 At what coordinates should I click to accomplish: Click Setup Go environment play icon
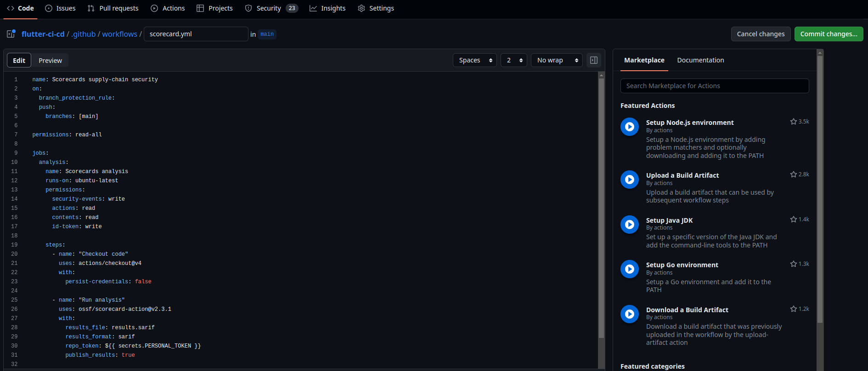[x=630, y=269]
